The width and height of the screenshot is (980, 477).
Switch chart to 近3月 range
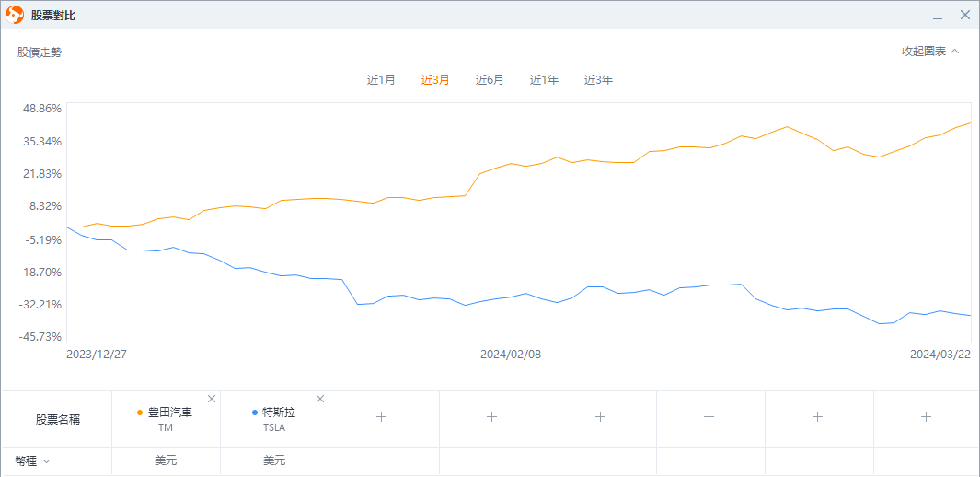435,80
